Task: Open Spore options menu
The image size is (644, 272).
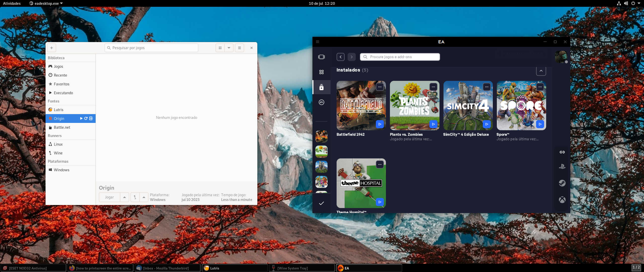Action: click(540, 87)
